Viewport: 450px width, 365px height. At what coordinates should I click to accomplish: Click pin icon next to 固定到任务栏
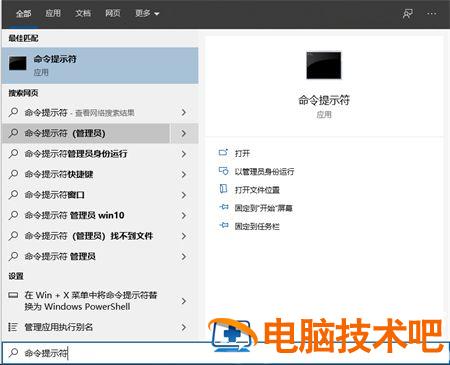point(224,226)
